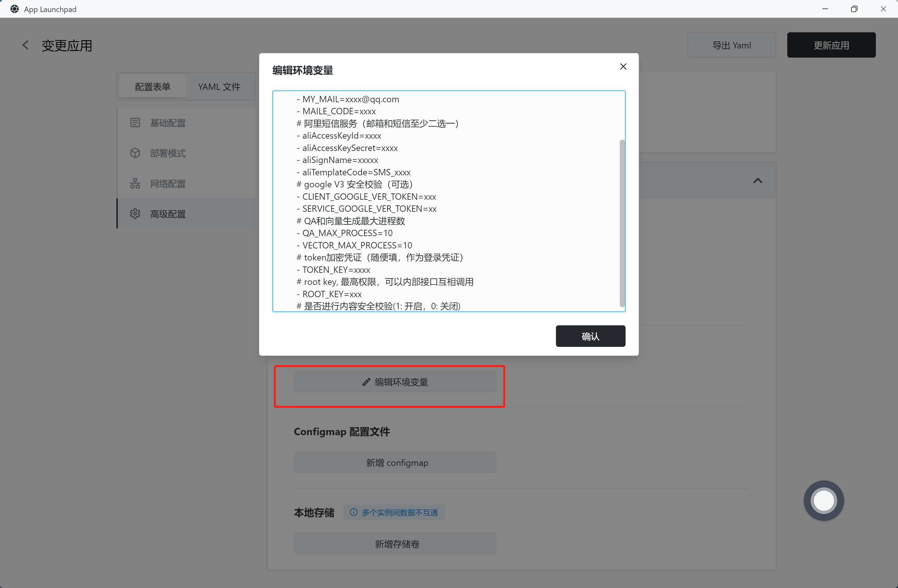Click the # QA和向量生成最大进程数 comment line
The image size is (898, 588).
351,221
